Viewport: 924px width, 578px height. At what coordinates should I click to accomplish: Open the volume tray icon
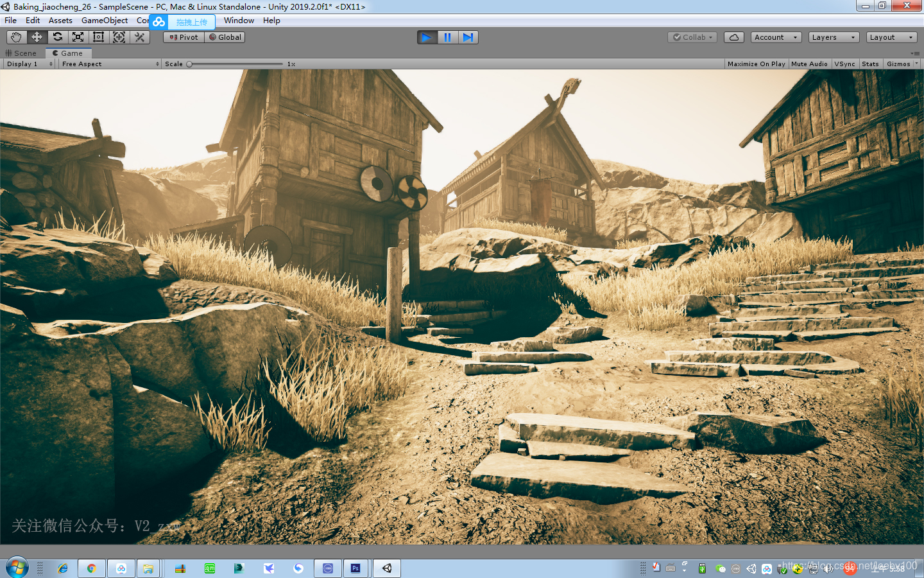(x=828, y=568)
